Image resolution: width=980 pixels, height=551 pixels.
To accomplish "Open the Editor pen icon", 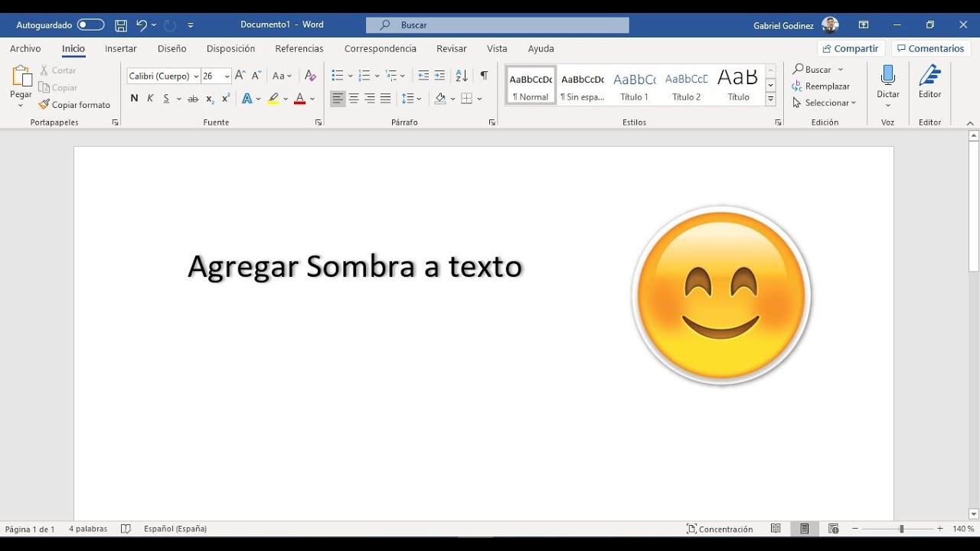I will [930, 76].
